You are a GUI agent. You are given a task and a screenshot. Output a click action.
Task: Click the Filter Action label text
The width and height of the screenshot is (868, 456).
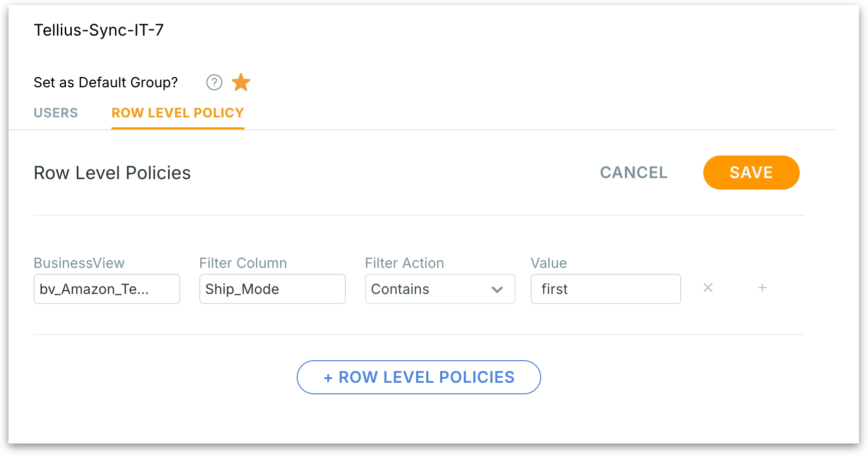click(405, 263)
